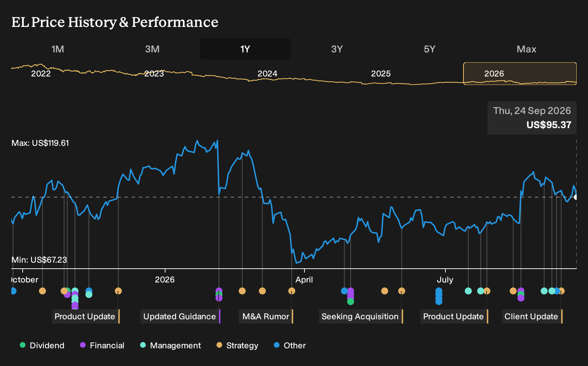Choose the 5Y range tab
The height and width of the screenshot is (366, 588).
coord(430,49)
